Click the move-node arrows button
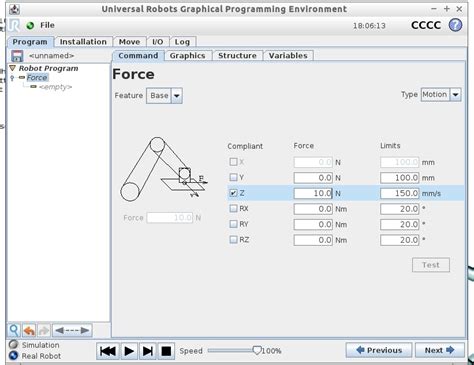This screenshot has height=365, width=474. tap(72, 330)
